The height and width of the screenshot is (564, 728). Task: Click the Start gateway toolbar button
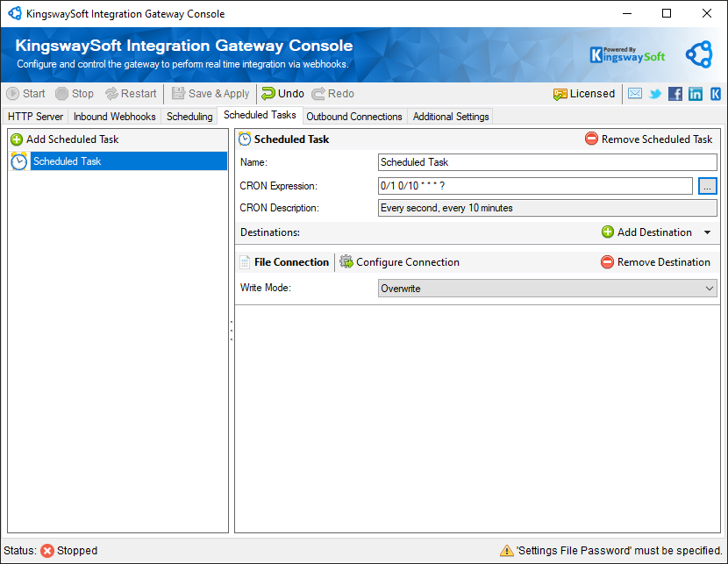pos(26,94)
